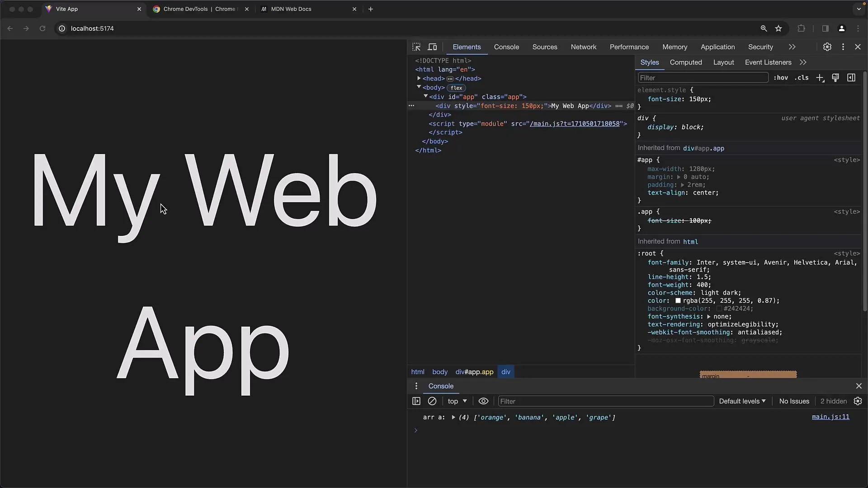Collapse the div#app element node
The width and height of the screenshot is (868, 488).
coord(425,96)
